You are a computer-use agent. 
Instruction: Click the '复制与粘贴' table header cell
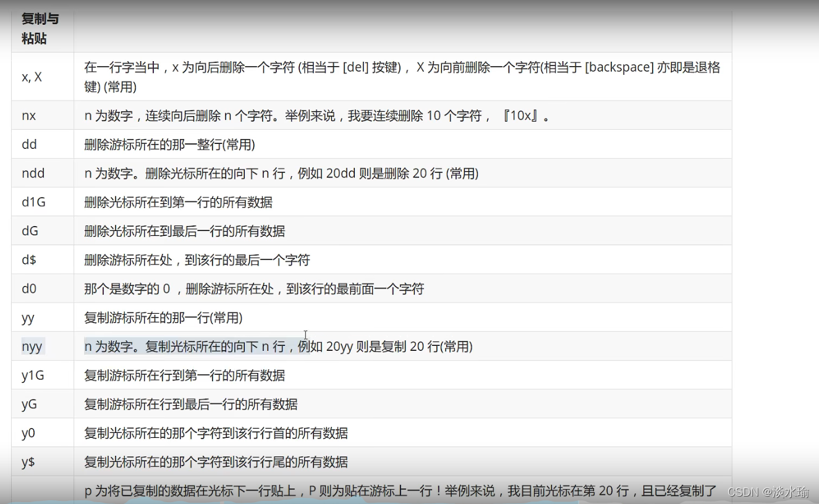(x=43, y=29)
